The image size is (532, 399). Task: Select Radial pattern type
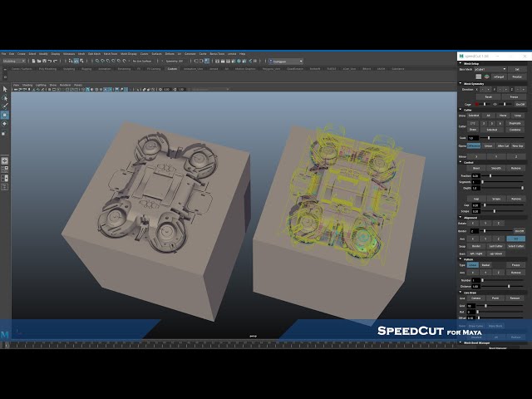[485, 265]
